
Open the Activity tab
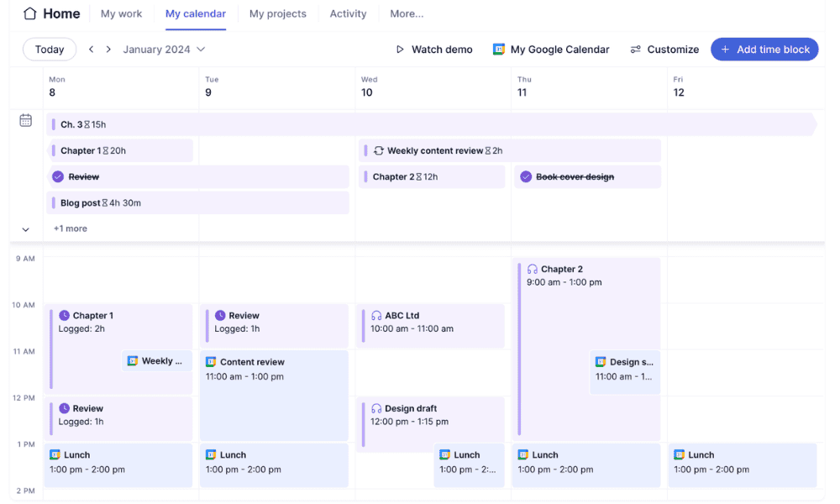pyautogui.click(x=348, y=13)
